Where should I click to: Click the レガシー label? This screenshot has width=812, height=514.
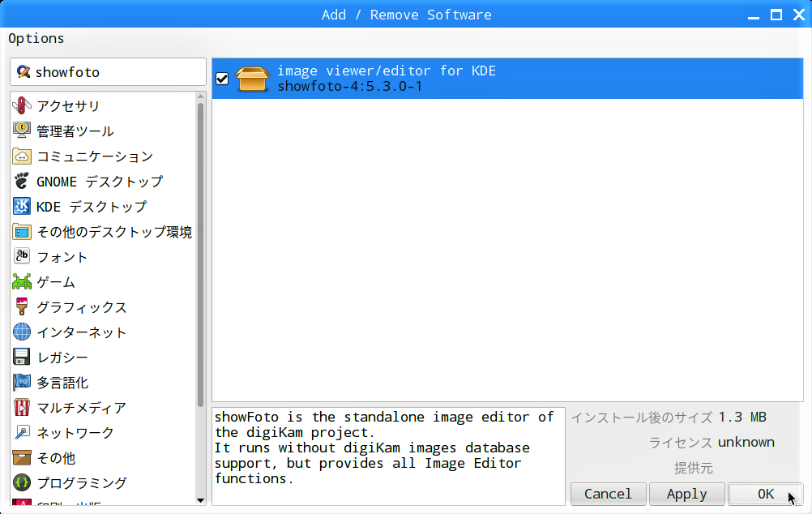[62, 357]
